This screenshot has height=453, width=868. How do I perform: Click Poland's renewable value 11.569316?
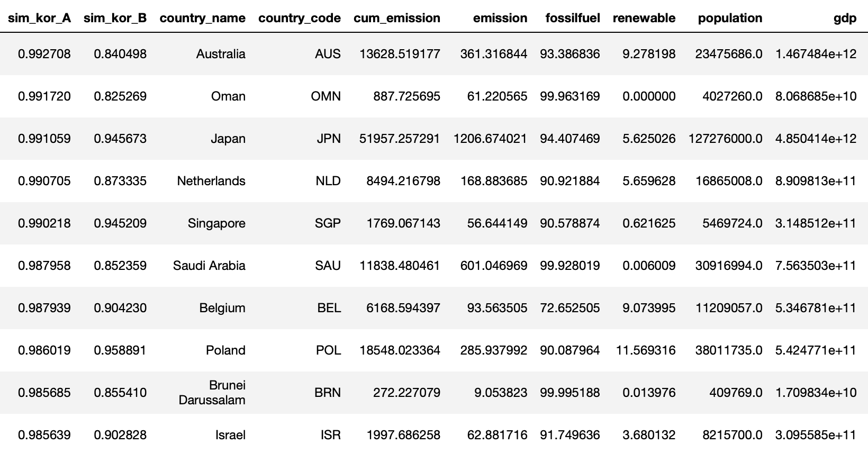(645, 350)
